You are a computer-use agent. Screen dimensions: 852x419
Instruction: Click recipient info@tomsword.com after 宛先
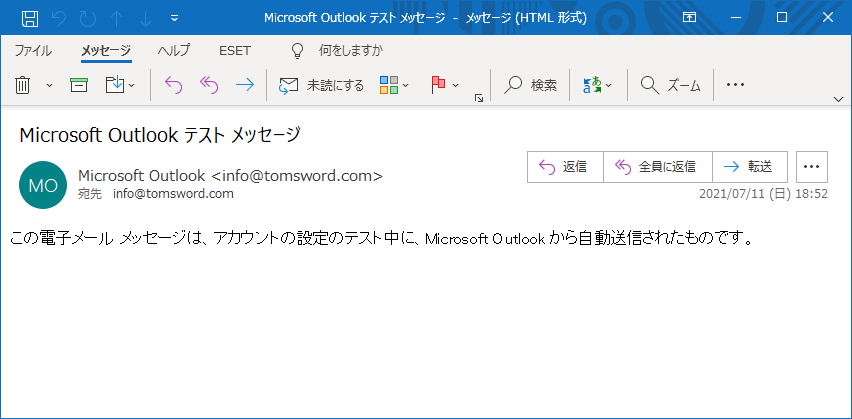pyautogui.click(x=173, y=193)
